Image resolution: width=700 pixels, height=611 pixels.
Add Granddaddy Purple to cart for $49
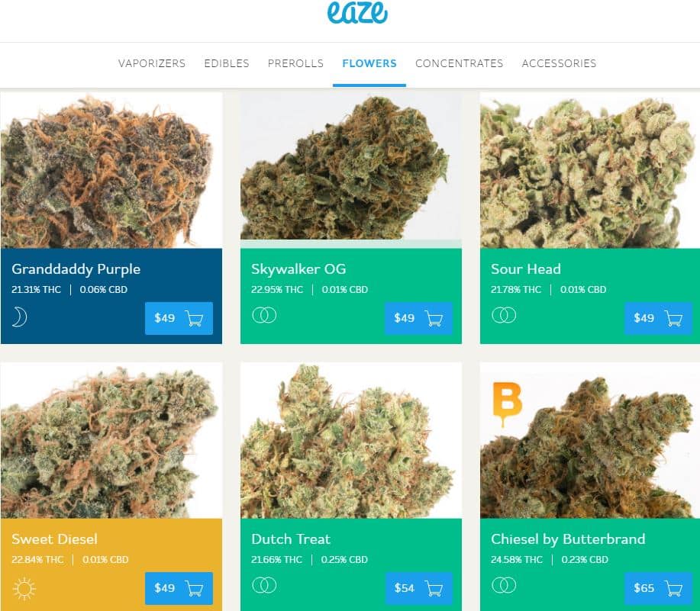click(179, 318)
